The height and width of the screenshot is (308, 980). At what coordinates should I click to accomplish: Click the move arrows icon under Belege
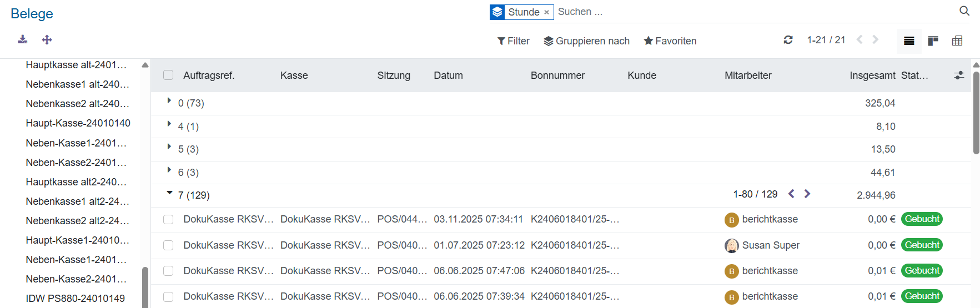click(47, 39)
